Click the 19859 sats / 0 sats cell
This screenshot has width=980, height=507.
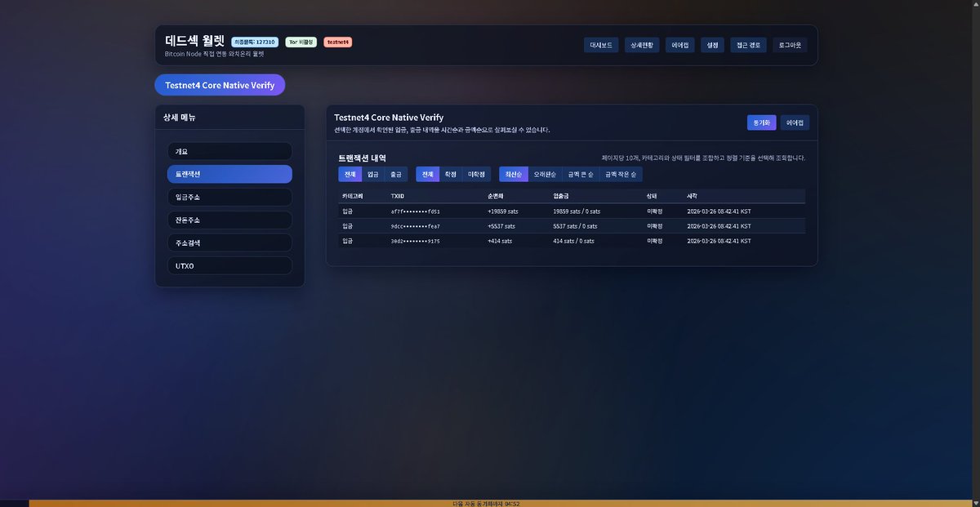click(x=577, y=211)
